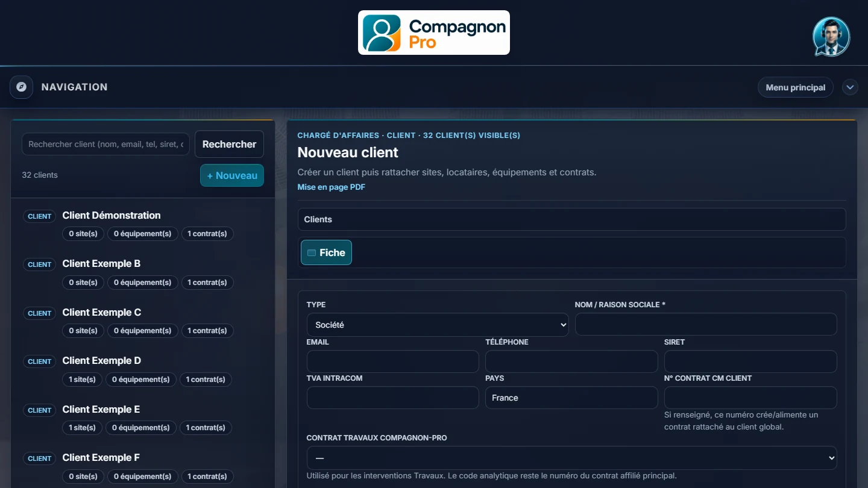Click the Pays field showing France
Screen dimensions: 868x488
[x=571, y=398]
